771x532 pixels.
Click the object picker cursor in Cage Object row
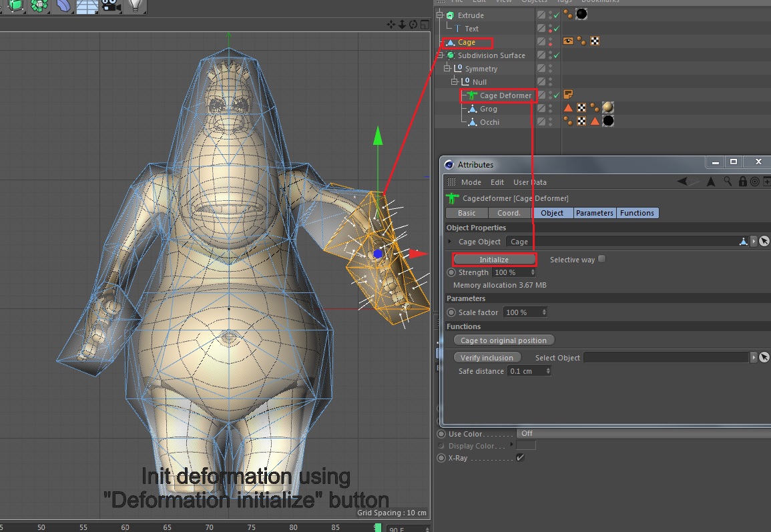tap(764, 241)
